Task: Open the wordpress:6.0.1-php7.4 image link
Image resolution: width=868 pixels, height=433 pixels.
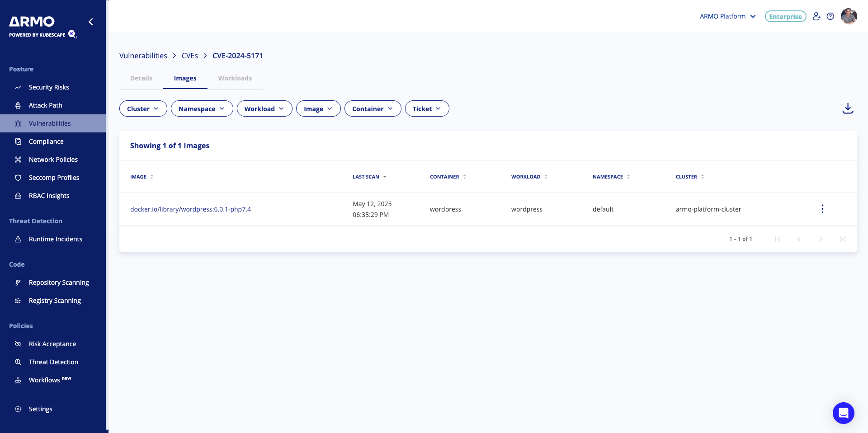Action: pos(190,209)
